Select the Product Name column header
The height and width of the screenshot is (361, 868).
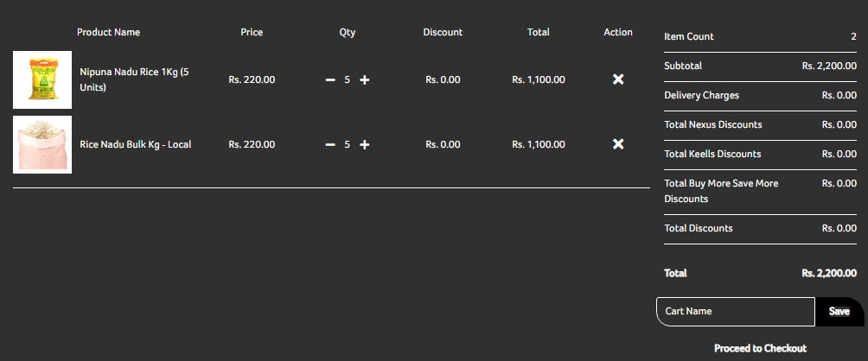click(109, 32)
